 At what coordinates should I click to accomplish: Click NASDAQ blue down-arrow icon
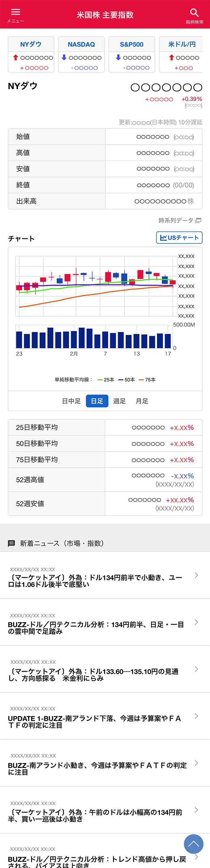coord(64,58)
